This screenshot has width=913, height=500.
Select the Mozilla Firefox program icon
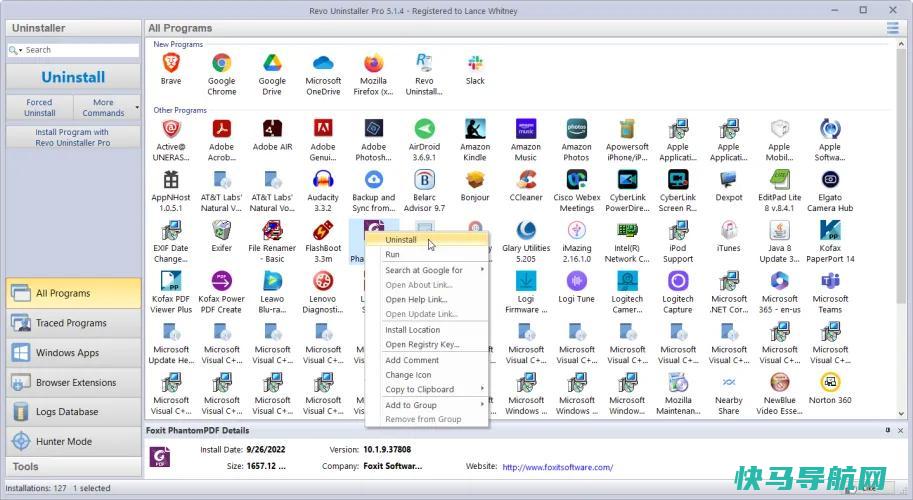(373, 63)
